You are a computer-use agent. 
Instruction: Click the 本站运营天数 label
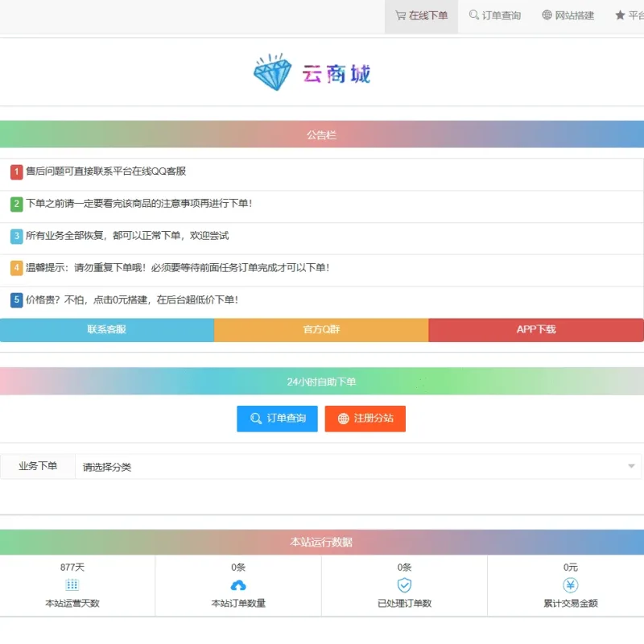click(72, 603)
